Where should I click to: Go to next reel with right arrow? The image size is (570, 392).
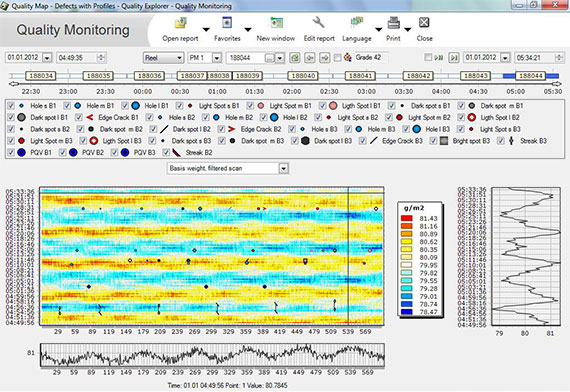325,57
